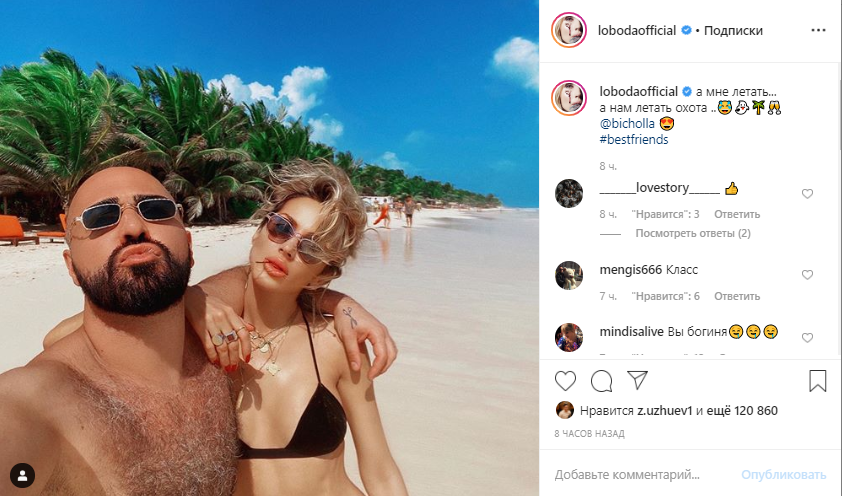The width and height of the screenshot is (842, 496).
Task: View likes list 'ещё 120 860'
Action: [x=742, y=411]
